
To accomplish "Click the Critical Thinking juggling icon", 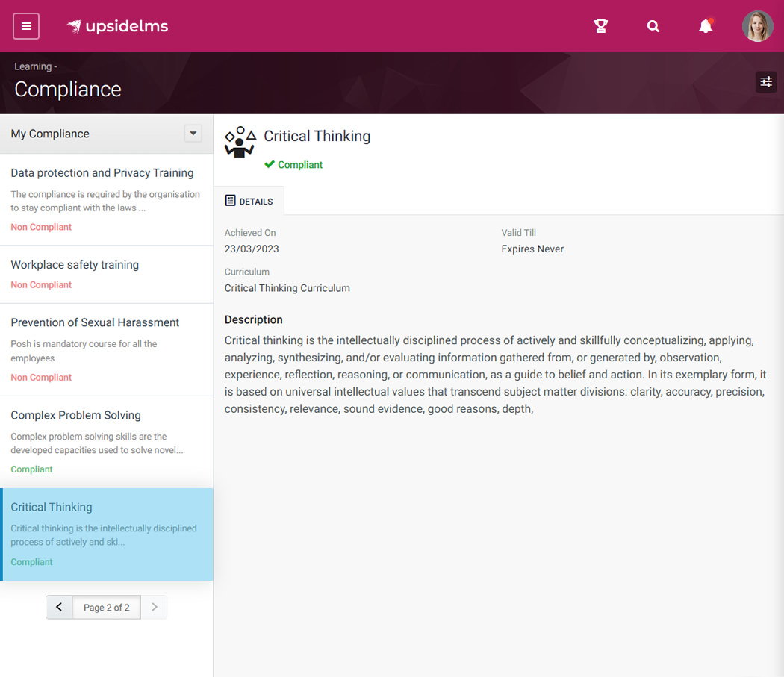I will click(x=240, y=143).
